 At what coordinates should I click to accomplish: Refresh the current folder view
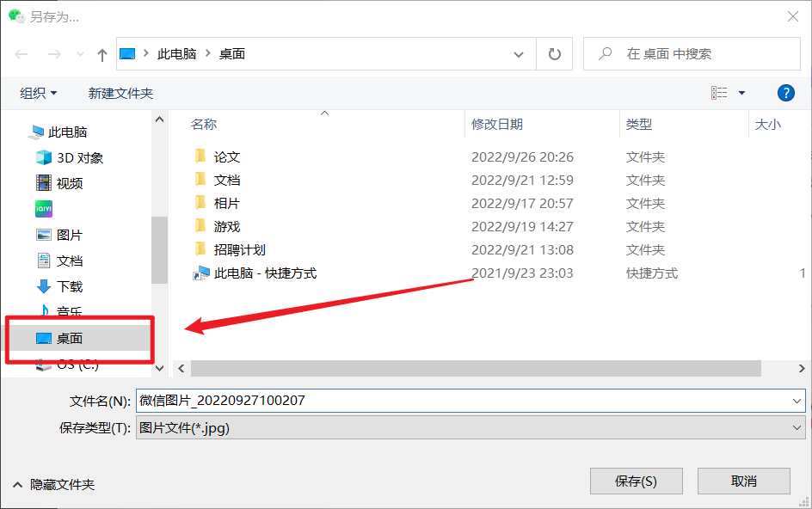(554, 54)
